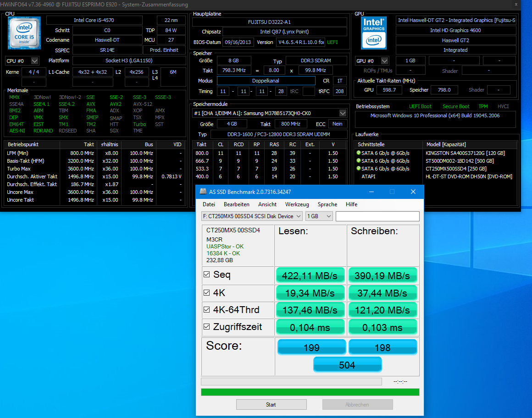
Task: Open the Speichermodule DIMM dropdown
Action: point(269,113)
